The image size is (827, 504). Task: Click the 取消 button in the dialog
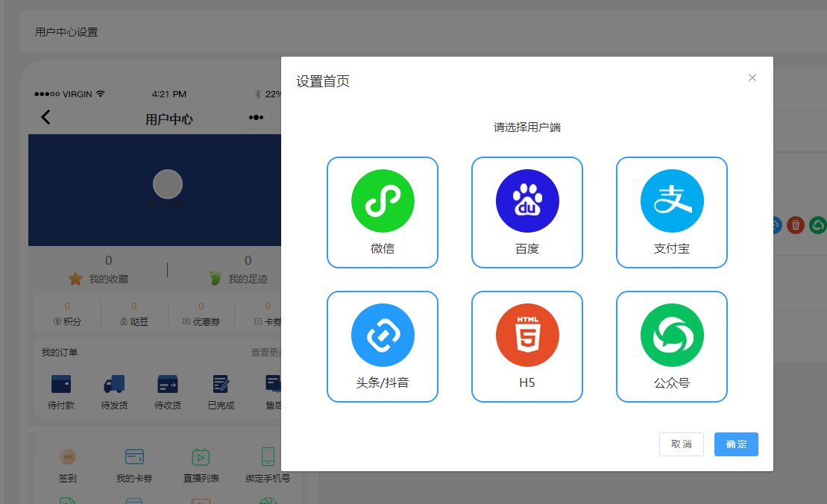682,444
